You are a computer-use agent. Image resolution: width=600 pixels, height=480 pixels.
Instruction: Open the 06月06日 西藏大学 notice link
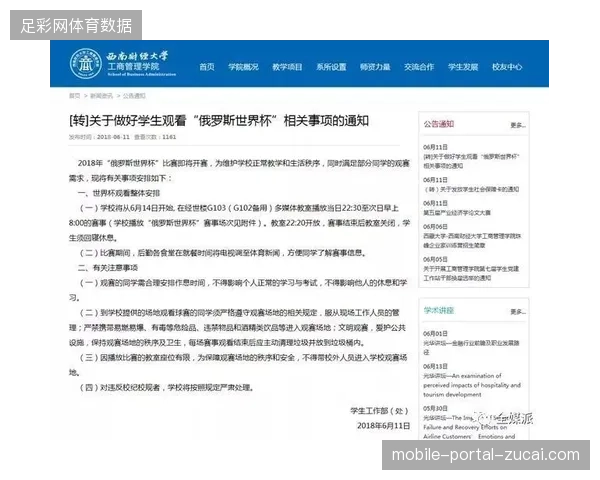click(x=472, y=241)
